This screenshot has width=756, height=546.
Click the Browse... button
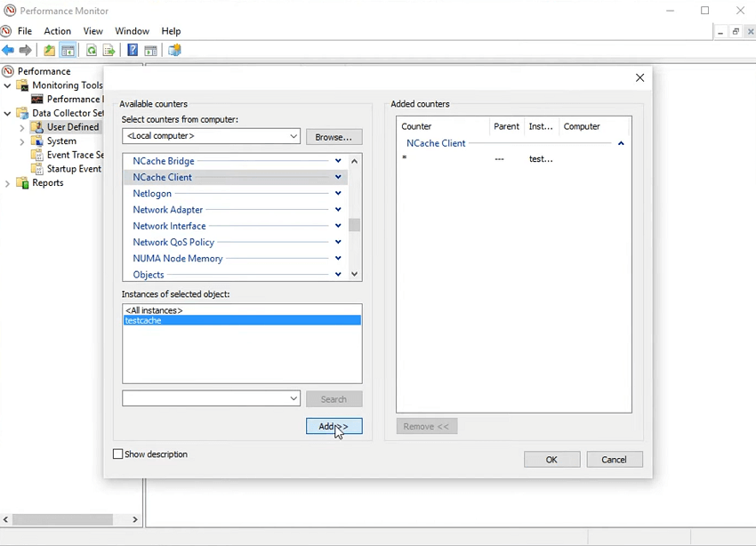coord(334,137)
